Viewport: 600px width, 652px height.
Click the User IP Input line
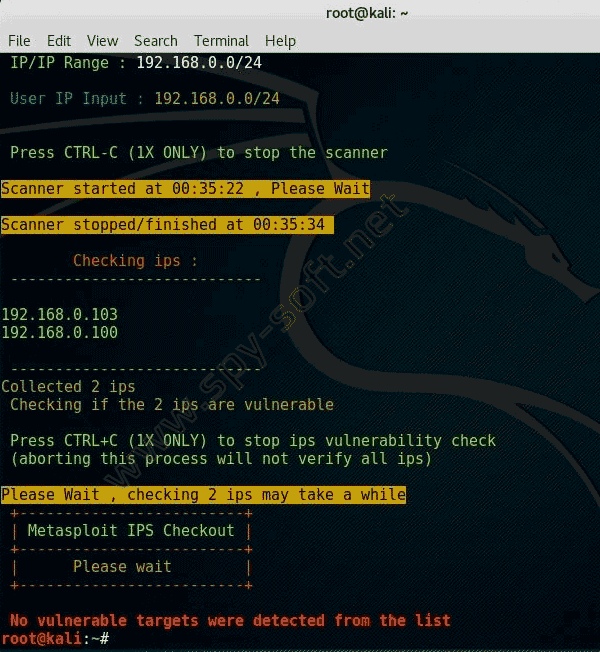[x=144, y=99]
